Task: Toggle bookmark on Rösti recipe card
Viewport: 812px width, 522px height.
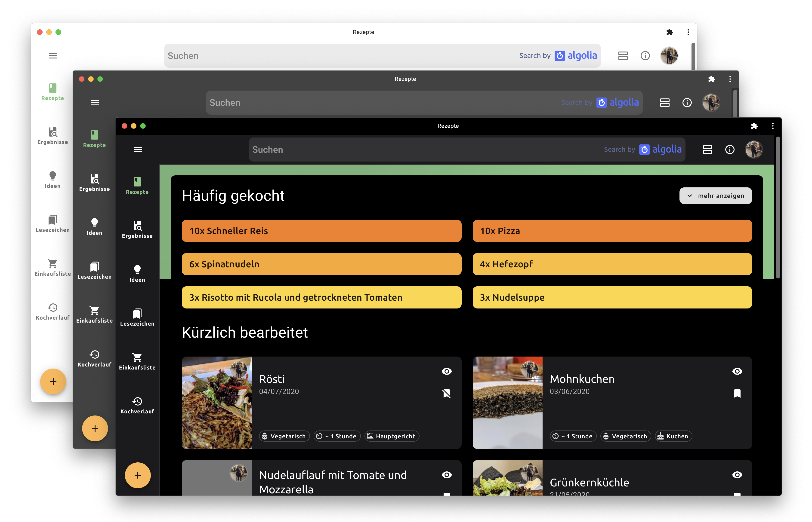Action: (x=447, y=394)
